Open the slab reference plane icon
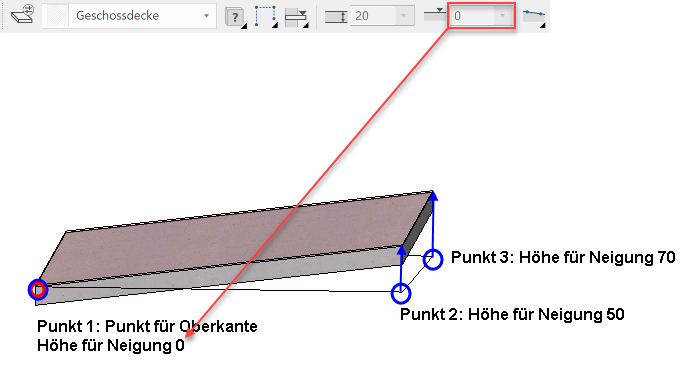Screen dimensions: 691x369 pyautogui.click(x=296, y=17)
